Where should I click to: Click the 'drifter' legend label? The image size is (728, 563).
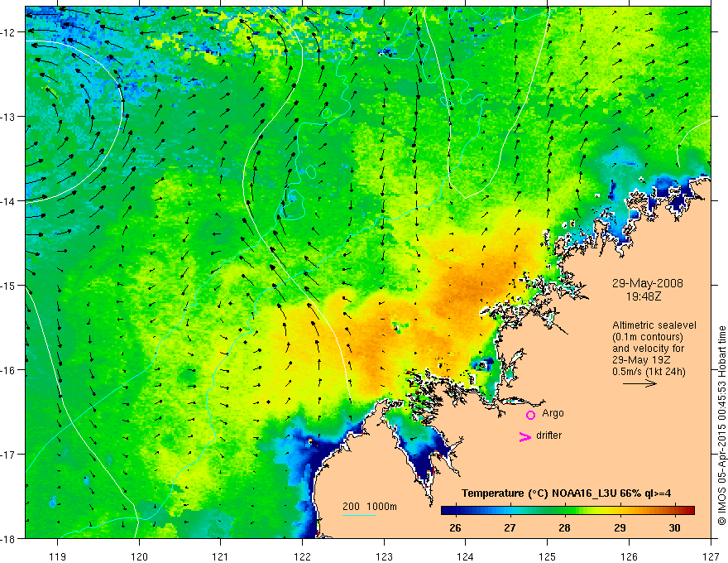coord(548,435)
